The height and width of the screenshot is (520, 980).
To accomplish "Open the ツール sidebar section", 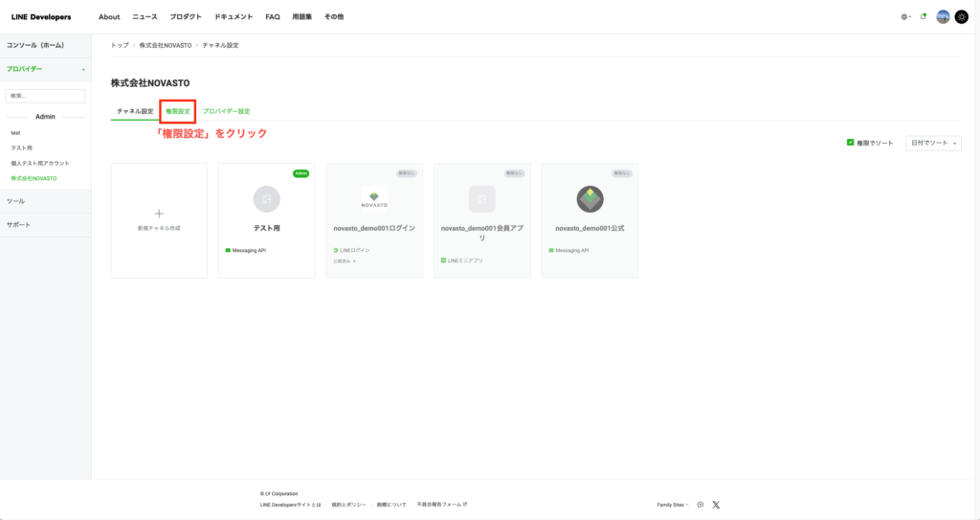I will (46, 201).
